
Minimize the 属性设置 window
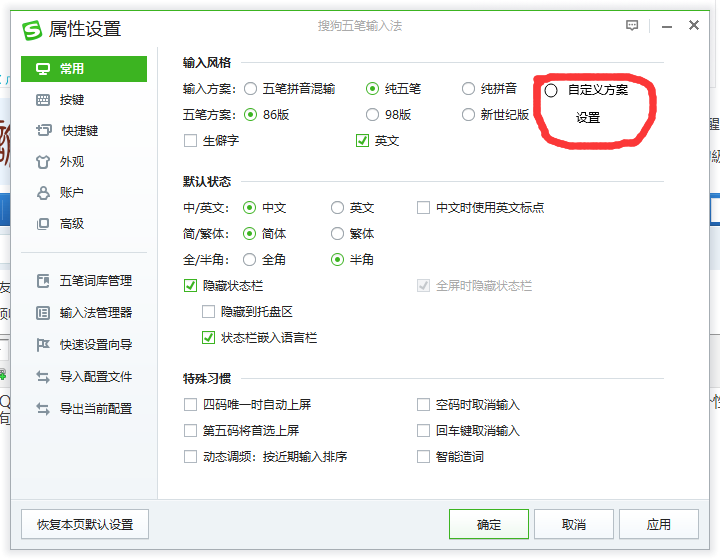click(667, 27)
